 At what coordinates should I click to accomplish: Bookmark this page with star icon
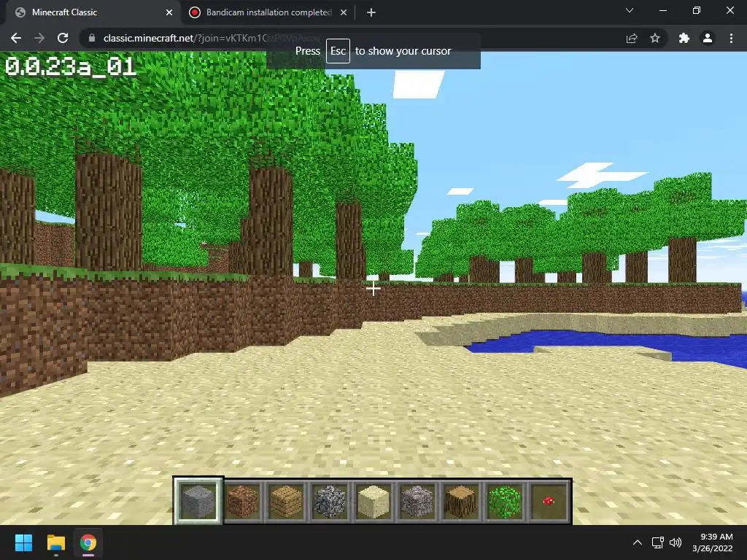(x=655, y=38)
